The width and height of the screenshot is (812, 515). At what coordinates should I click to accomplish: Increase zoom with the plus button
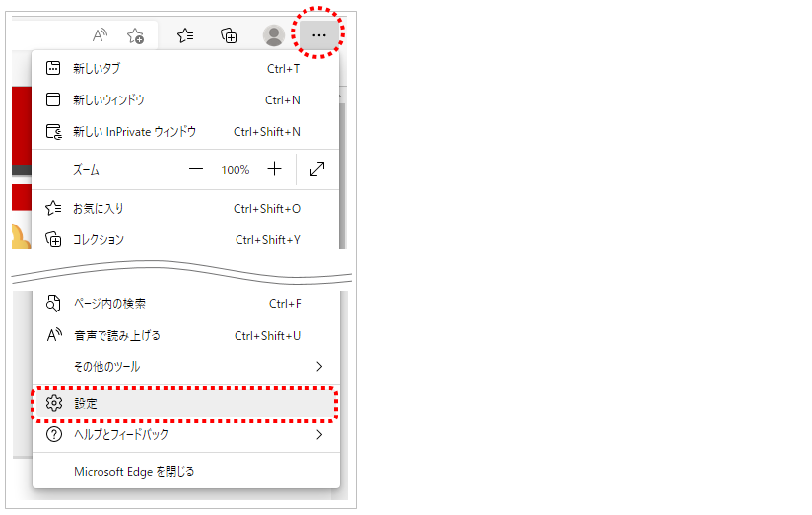[274, 169]
